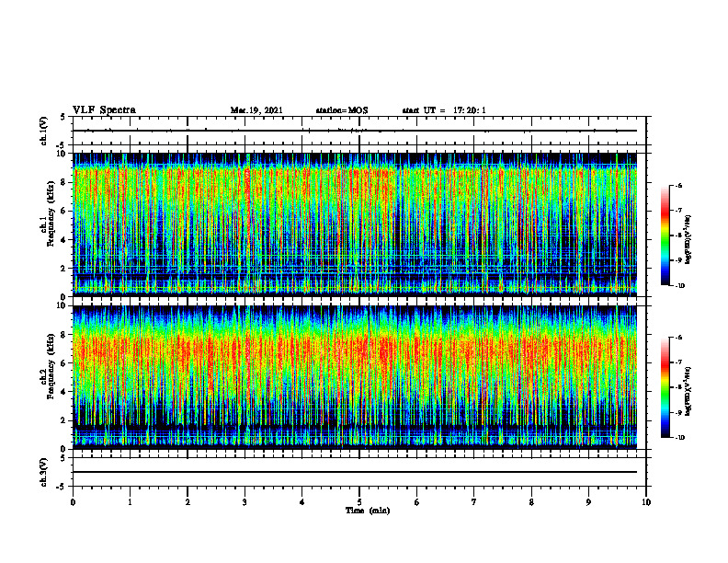728x563 pixels.
Task: Click ch.2 frequency tick label '4'
Action: 63,392
